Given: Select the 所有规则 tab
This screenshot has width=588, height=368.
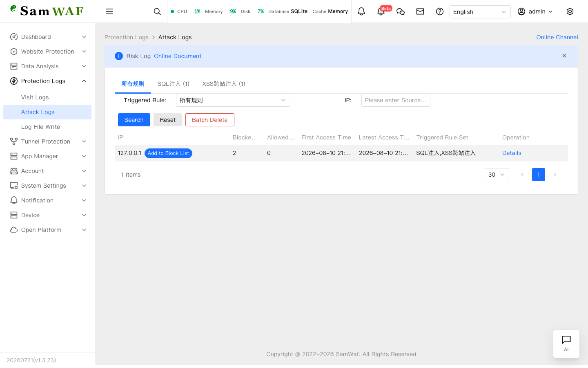Looking at the screenshot, I should click(x=133, y=84).
